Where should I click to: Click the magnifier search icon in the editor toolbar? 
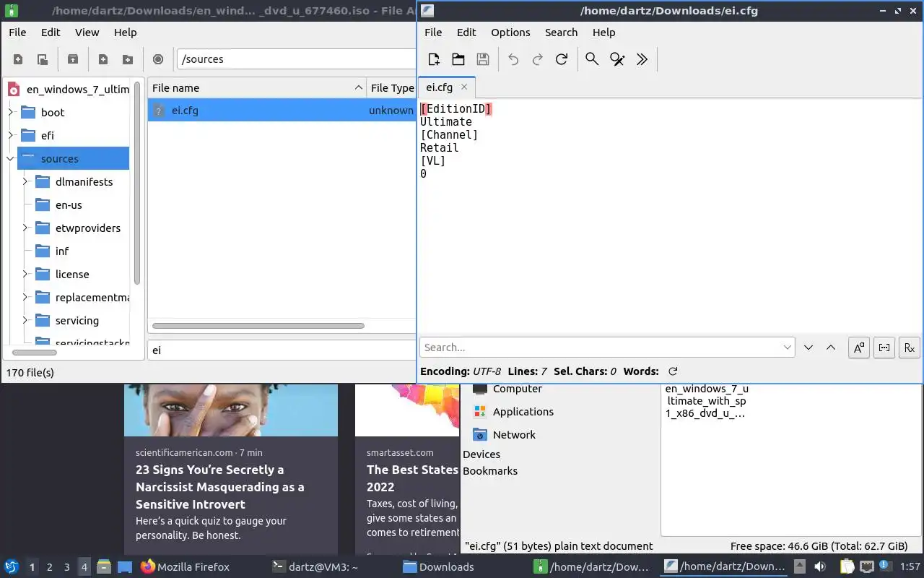pyautogui.click(x=592, y=59)
